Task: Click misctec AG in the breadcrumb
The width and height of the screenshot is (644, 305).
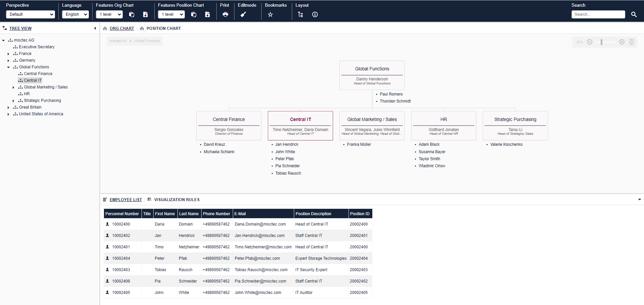Action: tap(118, 41)
